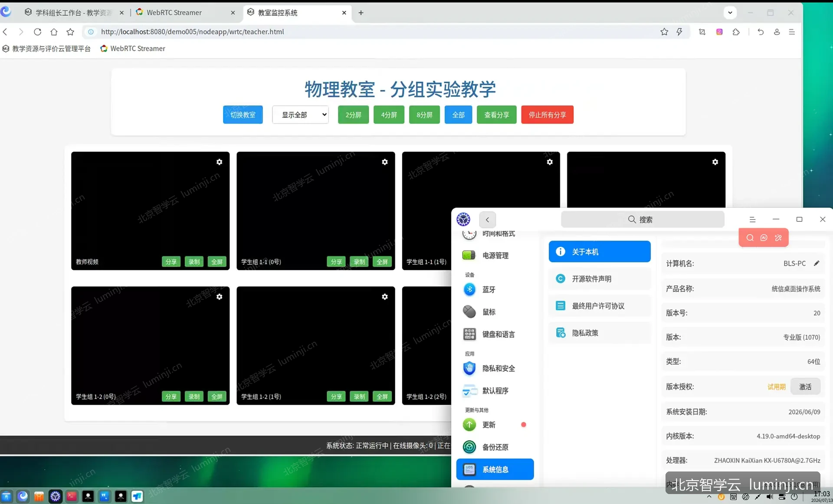This screenshot has height=504, width=833.
Task: Click 查看分享 button
Action: click(x=497, y=115)
